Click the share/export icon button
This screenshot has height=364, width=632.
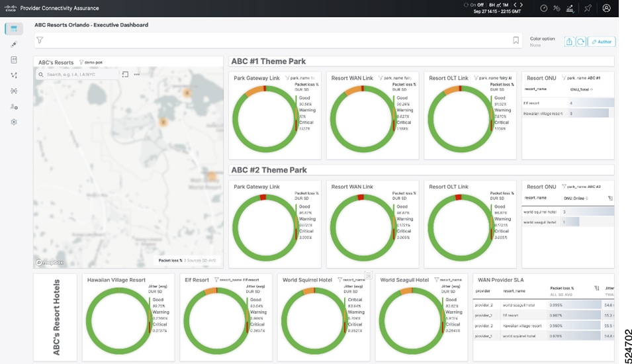point(568,42)
